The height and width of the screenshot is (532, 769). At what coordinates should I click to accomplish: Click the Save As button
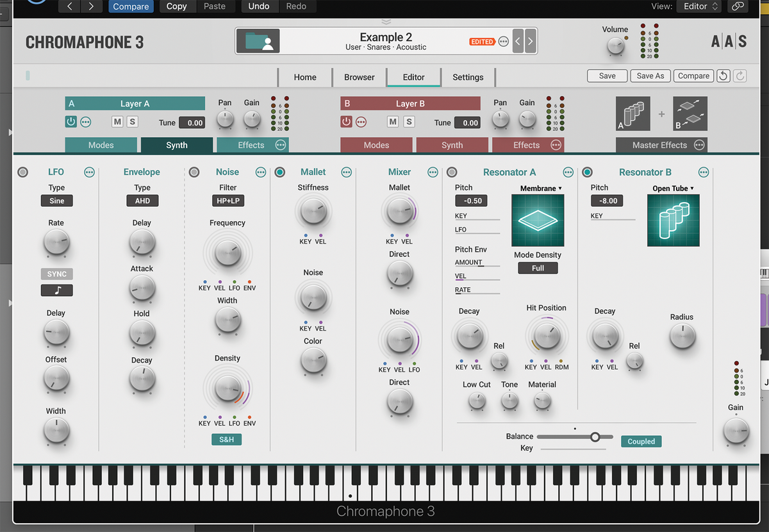[650, 76]
